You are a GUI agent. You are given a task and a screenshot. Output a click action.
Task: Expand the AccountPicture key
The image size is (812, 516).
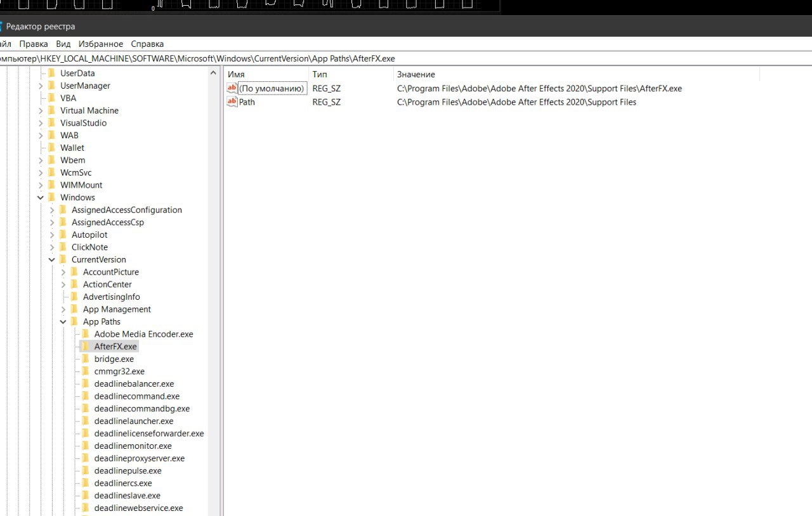(63, 272)
